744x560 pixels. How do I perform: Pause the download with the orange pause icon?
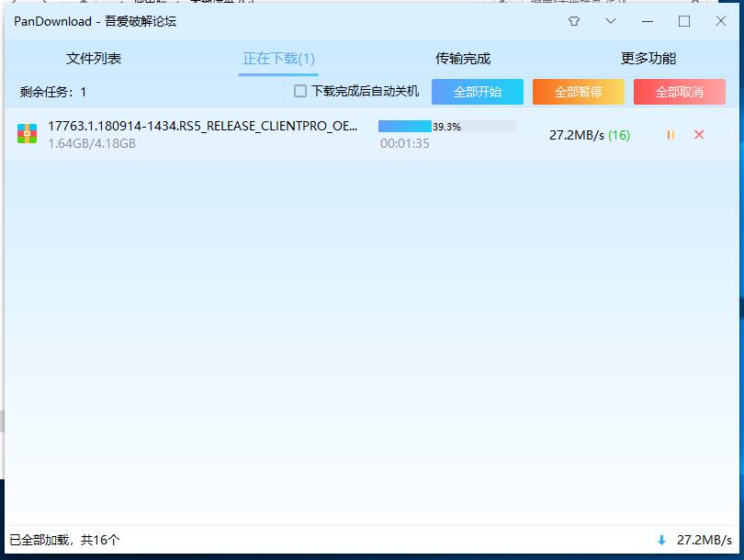coord(671,135)
